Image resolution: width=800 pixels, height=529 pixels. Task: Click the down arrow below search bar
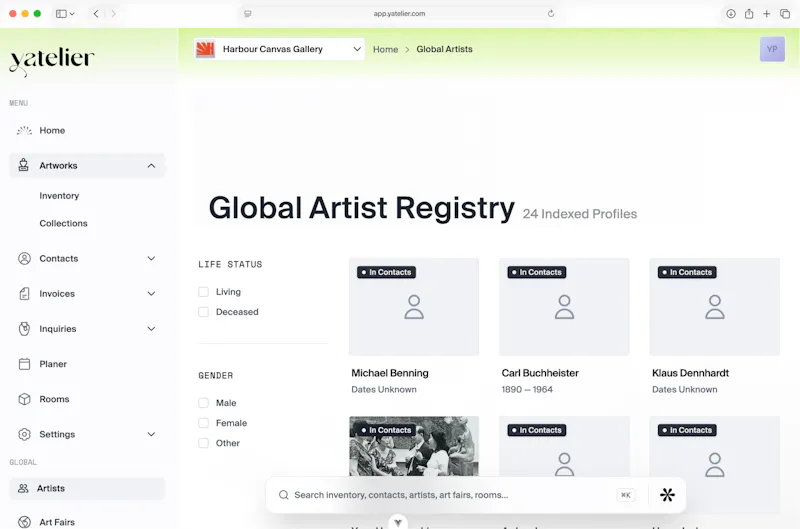coord(398,522)
